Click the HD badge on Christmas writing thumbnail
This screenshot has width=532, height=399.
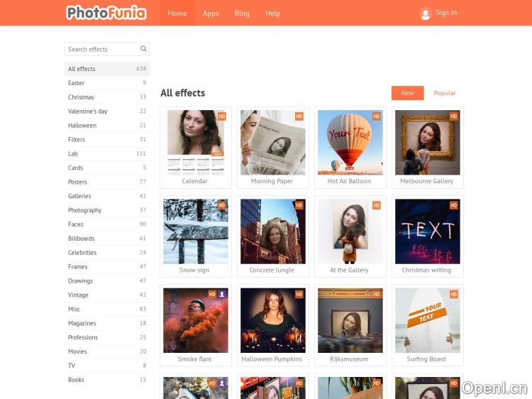coord(454,205)
